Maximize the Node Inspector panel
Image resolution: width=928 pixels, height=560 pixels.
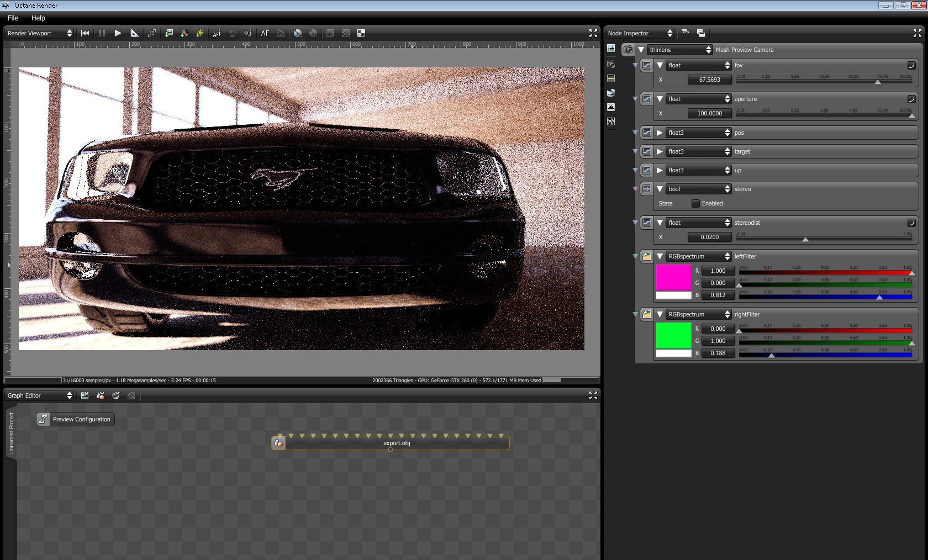[x=918, y=33]
